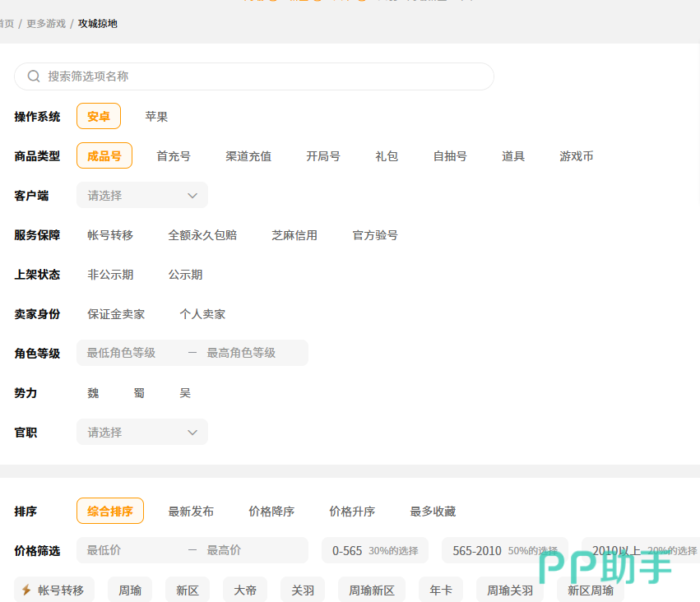Select 魏 faction filter
The width and height of the screenshot is (700, 602).
click(x=93, y=393)
